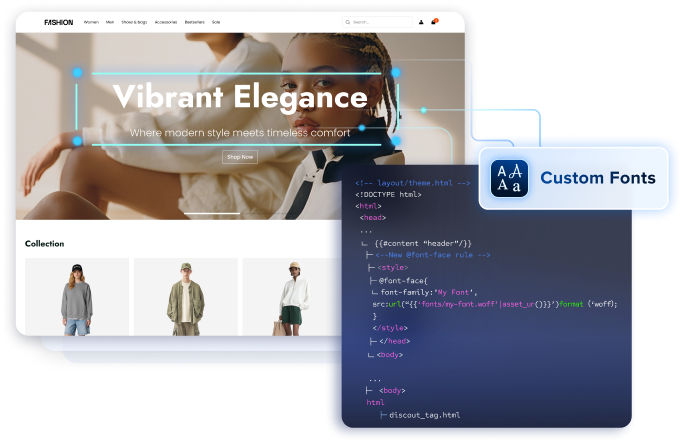Screen dimensions: 683x442
Task: Click the FASHION store logo
Action: (58, 22)
